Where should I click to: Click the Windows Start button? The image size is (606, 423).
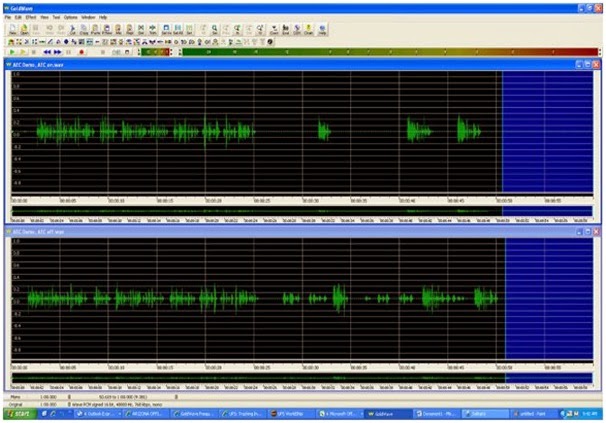[19, 414]
